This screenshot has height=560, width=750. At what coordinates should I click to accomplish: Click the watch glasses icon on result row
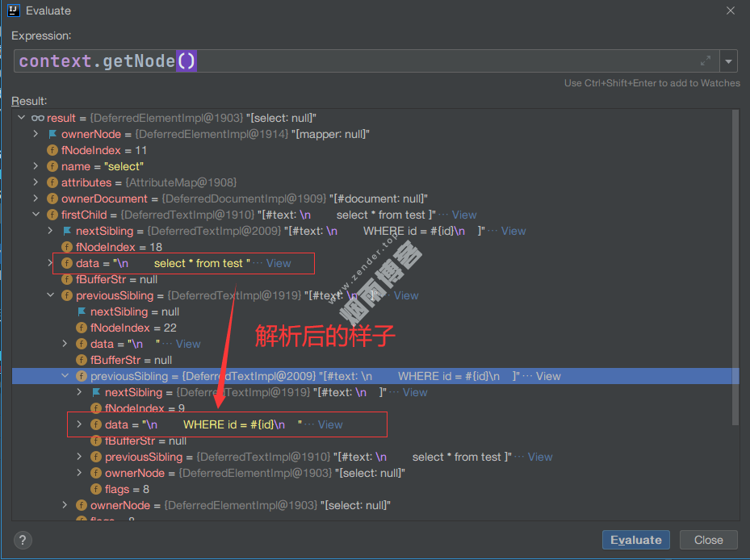[38, 118]
